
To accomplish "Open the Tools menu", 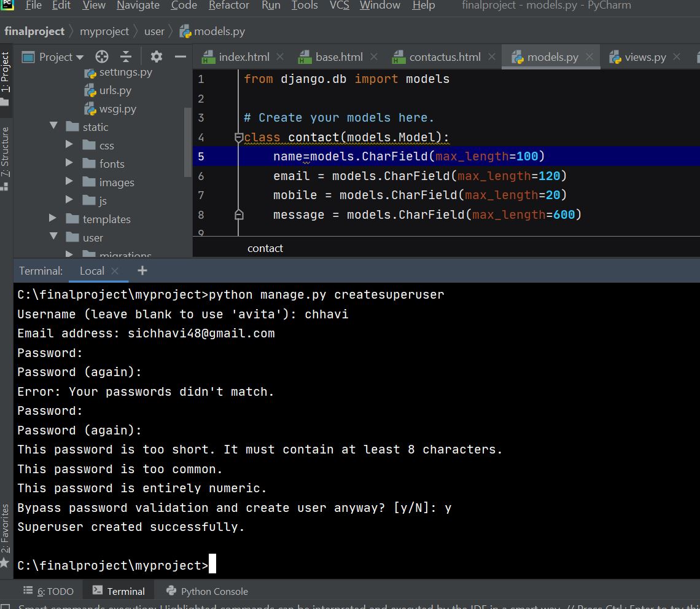I will (305, 6).
